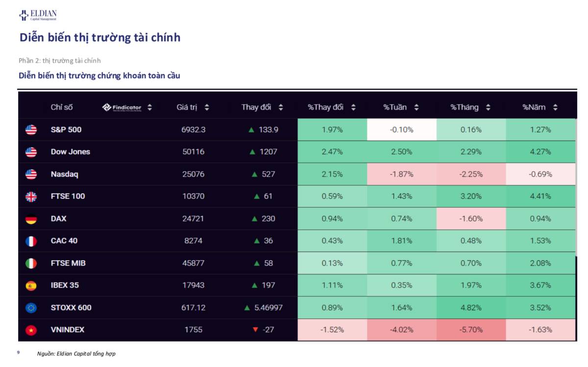The image size is (588, 367).
Task: Select the VNINDEX index name
Action: tap(68, 330)
